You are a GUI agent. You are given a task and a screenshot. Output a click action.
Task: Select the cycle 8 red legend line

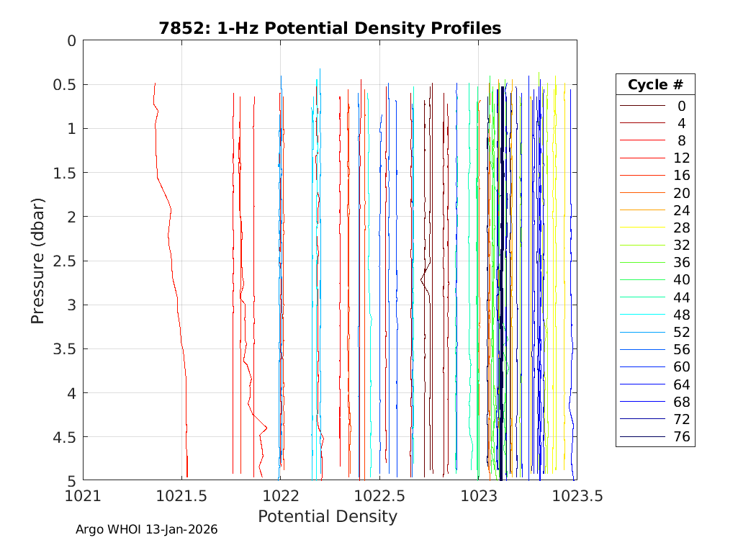(642, 140)
